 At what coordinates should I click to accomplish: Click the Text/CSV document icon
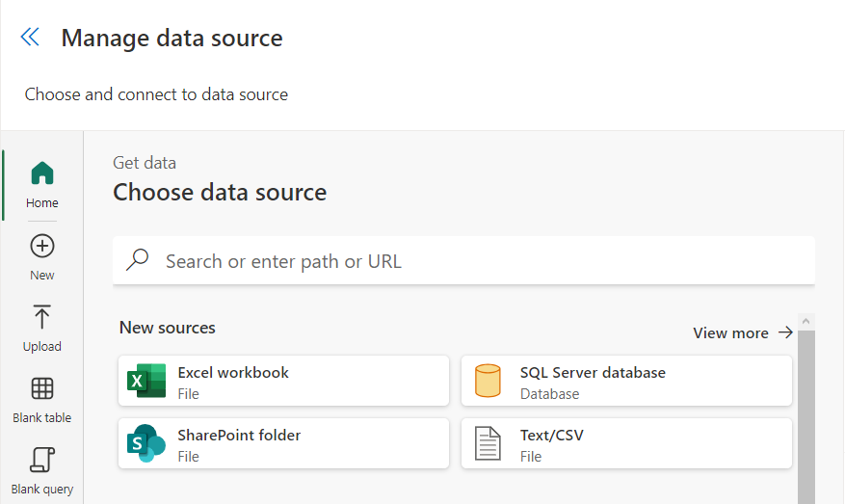point(489,443)
